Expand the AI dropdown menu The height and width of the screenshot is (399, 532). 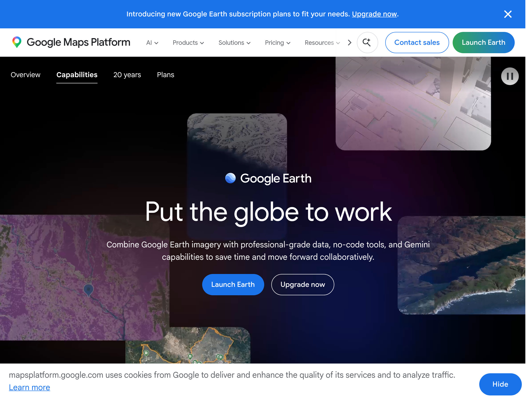coord(152,43)
